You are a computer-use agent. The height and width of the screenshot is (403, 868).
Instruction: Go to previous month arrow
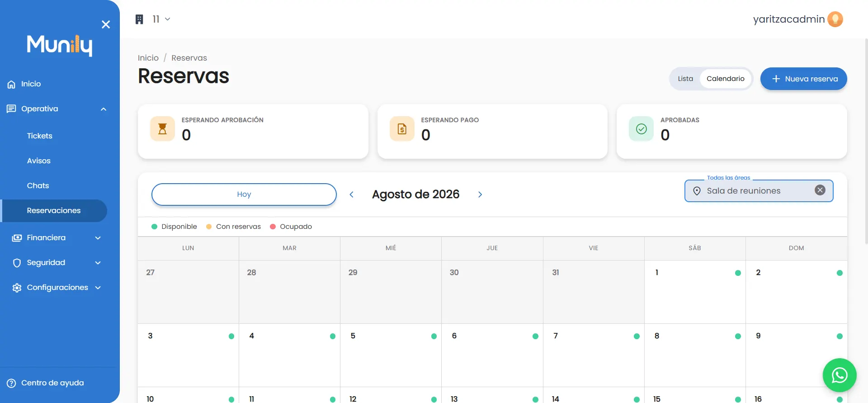pos(351,194)
